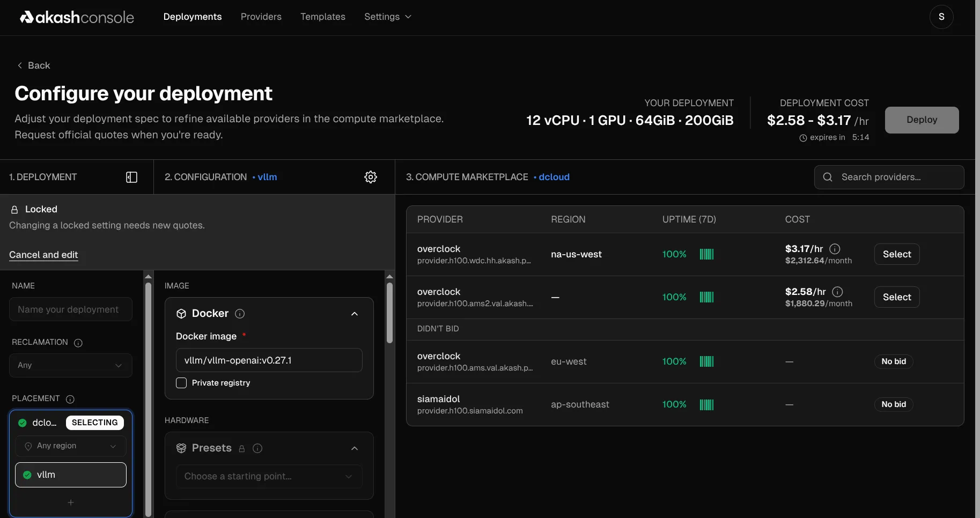This screenshot has height=518, width=980.
Task: Open the Settings dropdown menu
Action: [x=387, y=17]
